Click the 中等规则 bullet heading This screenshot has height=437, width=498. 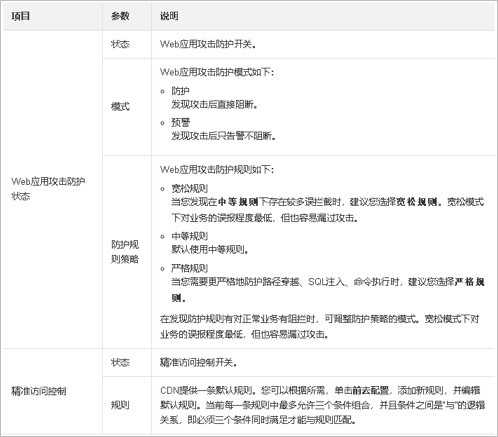(189, 236)
